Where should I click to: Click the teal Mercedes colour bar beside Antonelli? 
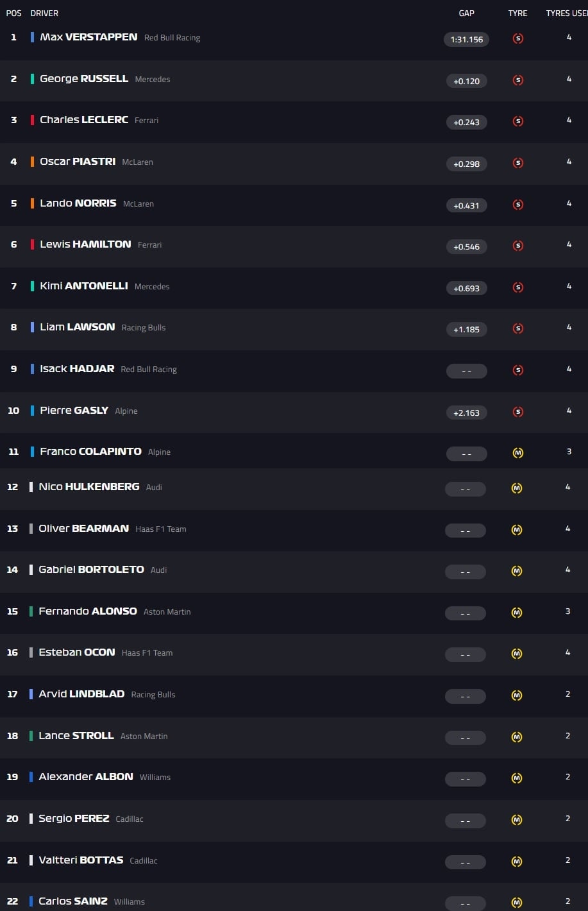(x=32, y=286)
